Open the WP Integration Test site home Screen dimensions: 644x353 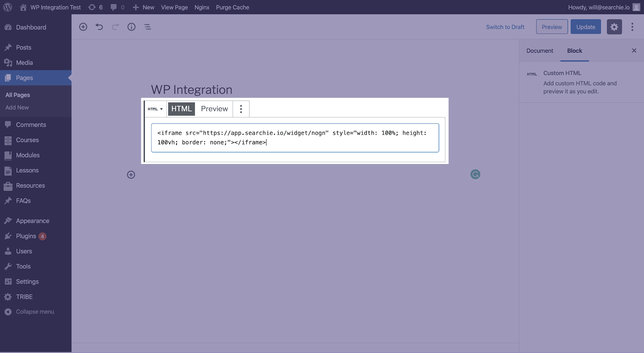click(x=50, y=7)
